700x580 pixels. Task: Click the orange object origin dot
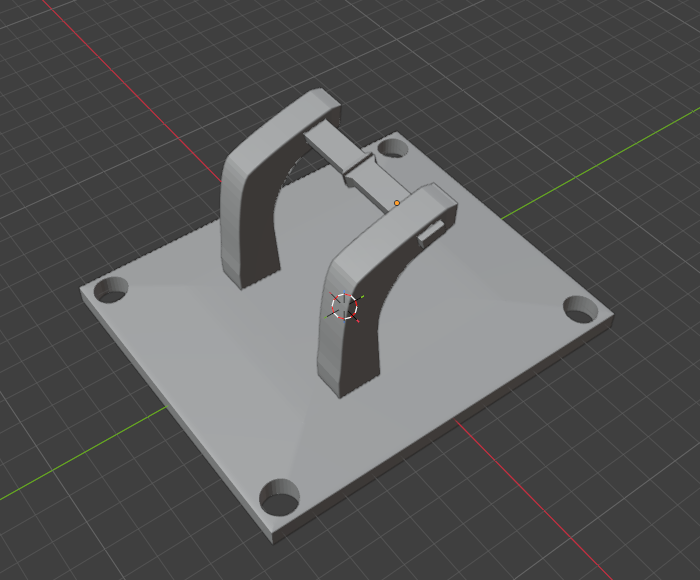tap(396, 203)
